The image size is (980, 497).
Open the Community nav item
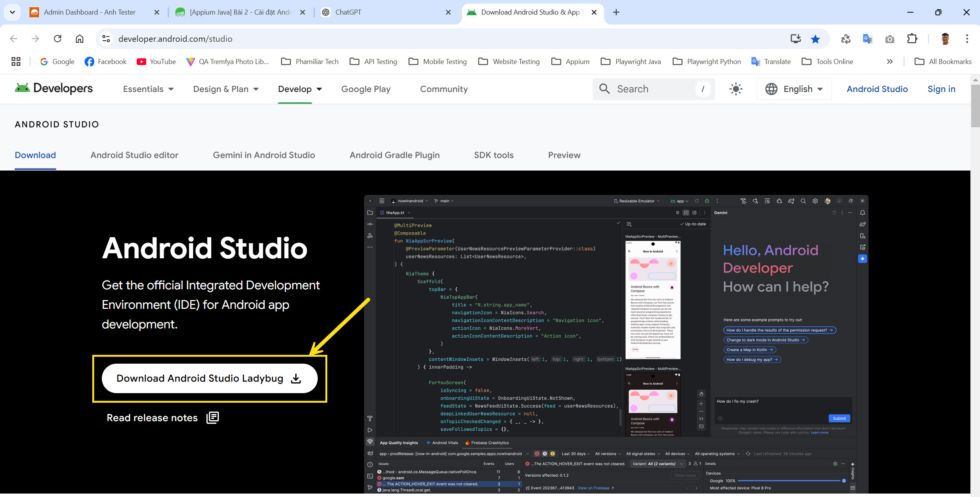click(x=444, y=89)
